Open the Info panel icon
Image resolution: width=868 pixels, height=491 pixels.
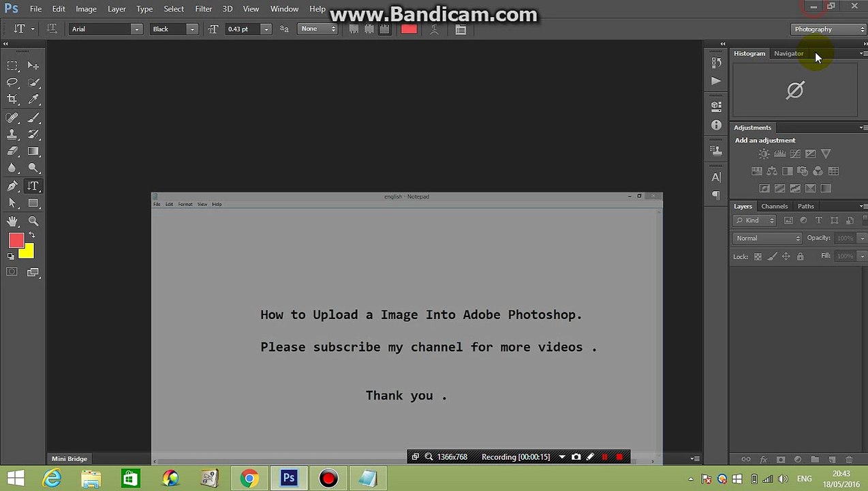pyautogui.click(x=716, y=125)
